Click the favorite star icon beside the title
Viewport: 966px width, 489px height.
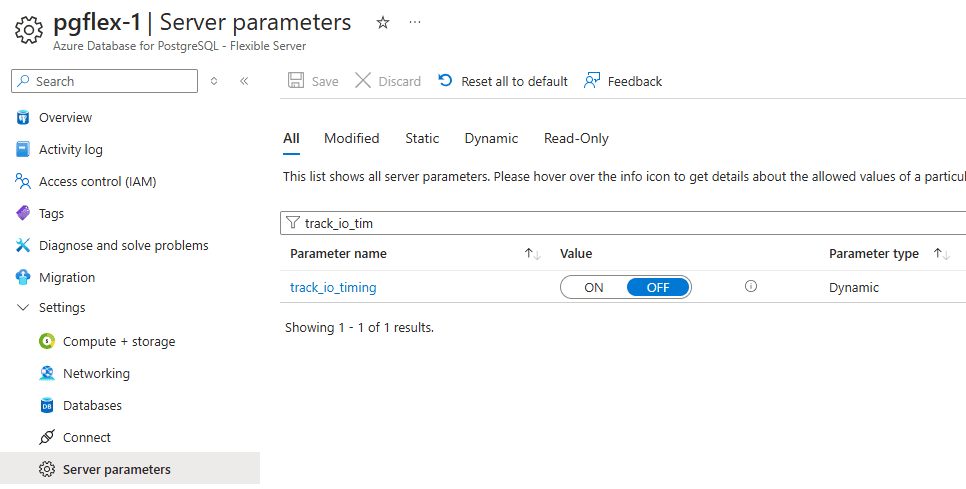(383, 23)
